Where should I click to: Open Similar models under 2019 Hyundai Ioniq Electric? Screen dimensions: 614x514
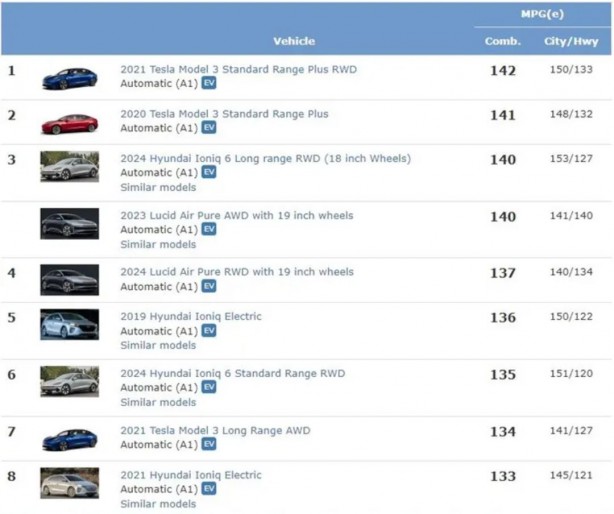pos(158,345)
